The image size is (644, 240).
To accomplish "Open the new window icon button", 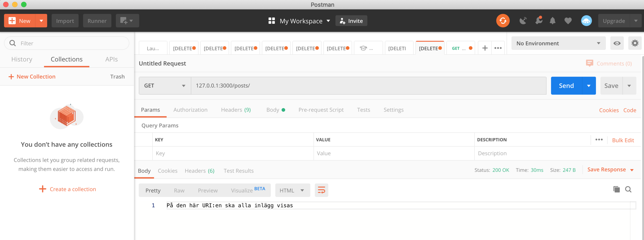I will 127,21.
